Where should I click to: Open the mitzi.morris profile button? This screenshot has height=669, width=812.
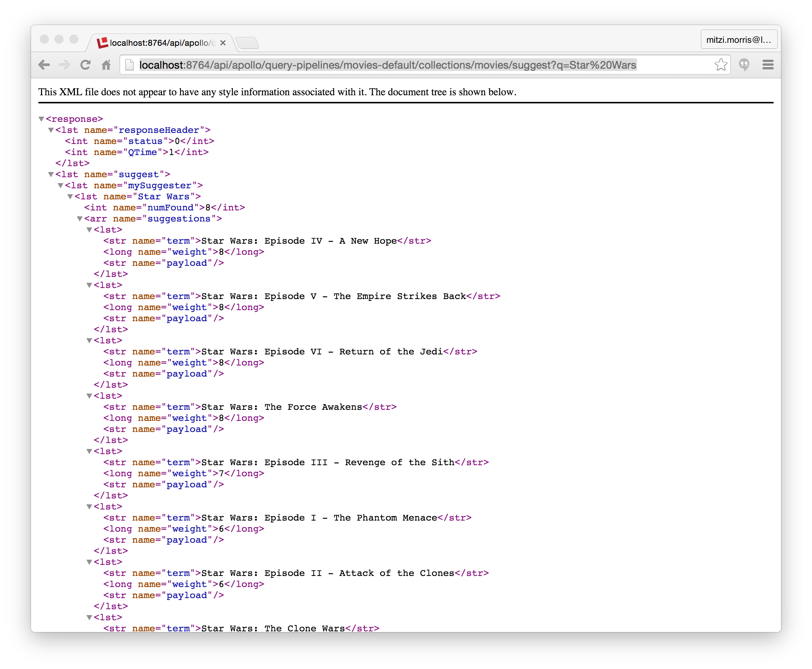click(739, 40)
